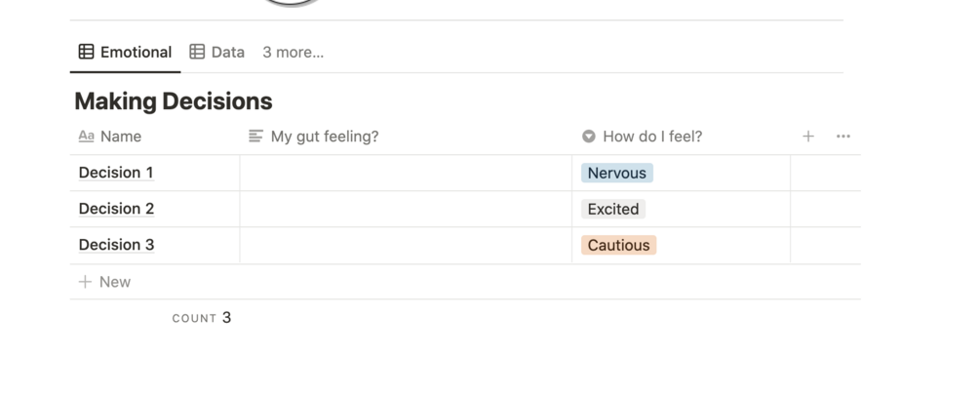Click the table icon on the Data tab
The height and width of the screenshot is (396, 980).
coord(197,52)
